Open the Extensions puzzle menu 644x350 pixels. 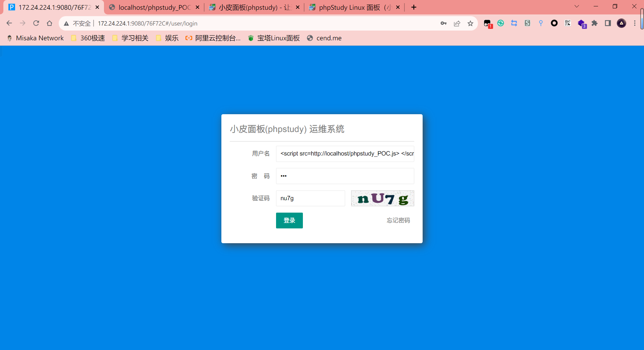click(594, 23)
